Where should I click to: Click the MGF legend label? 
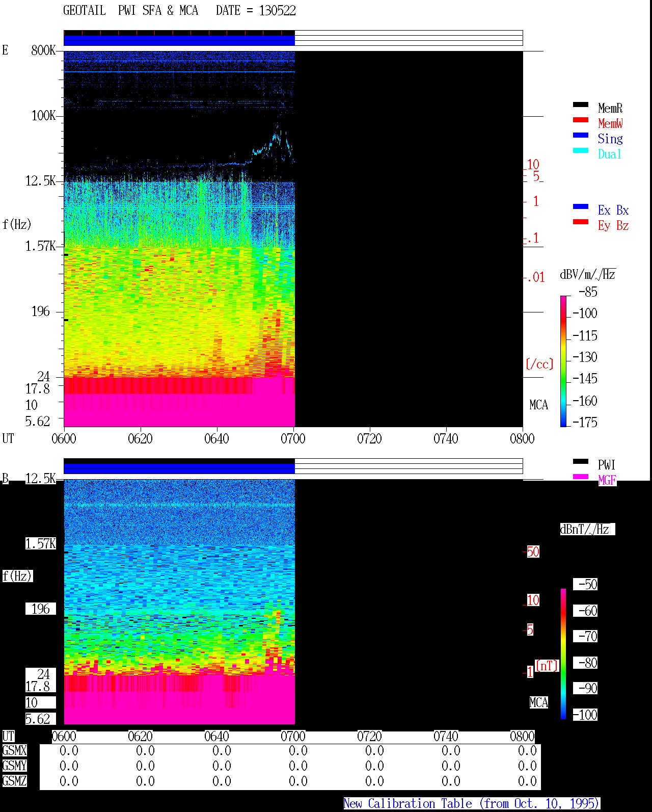click(607, 480)
